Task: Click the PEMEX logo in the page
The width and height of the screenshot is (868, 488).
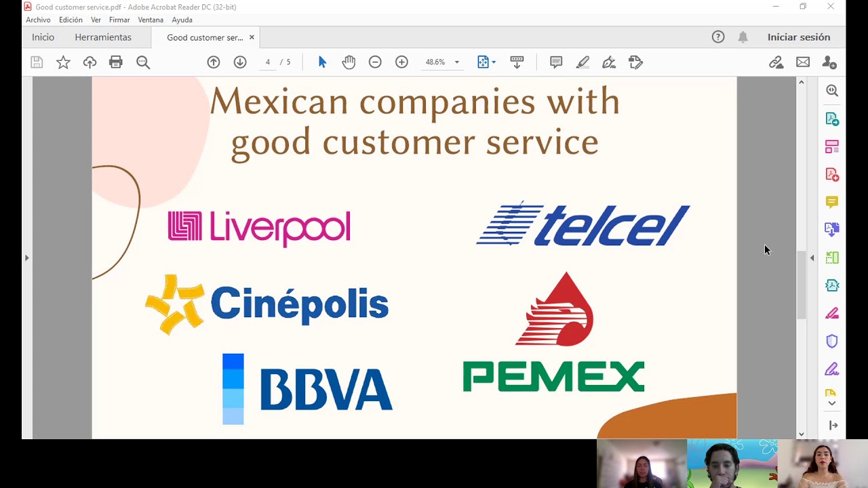Action: 554,332
